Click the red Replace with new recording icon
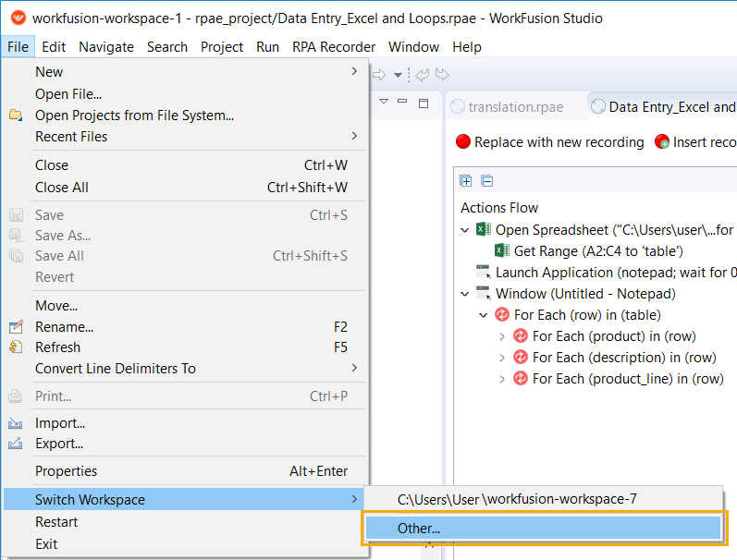Image resolution: width=737 pixels, height=560 pixels. (463, 141)
